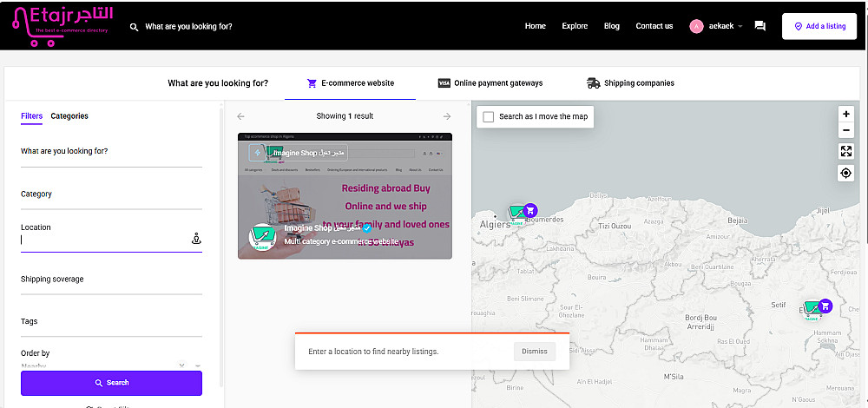Zoom in on the map
Viewport: 868px width, 408px height.
(x=845, y=115)
